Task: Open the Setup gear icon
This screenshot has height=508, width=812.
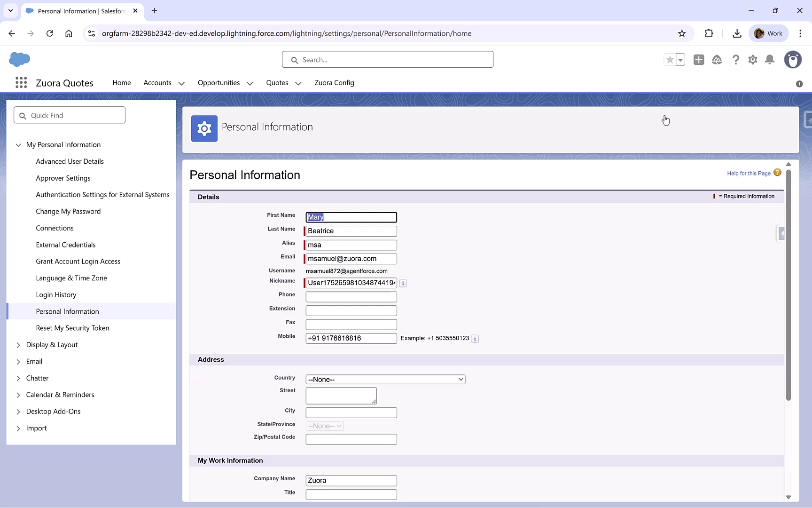Action: [x=752, y=60]
